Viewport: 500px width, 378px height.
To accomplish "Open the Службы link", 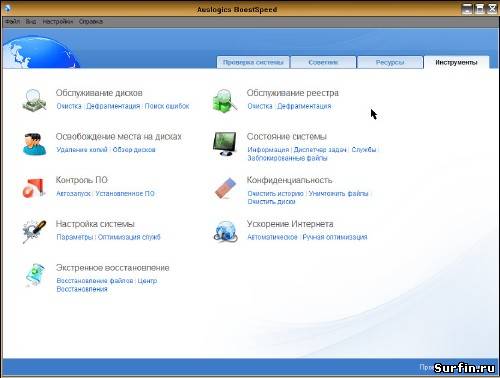I will tap(364, 150).
